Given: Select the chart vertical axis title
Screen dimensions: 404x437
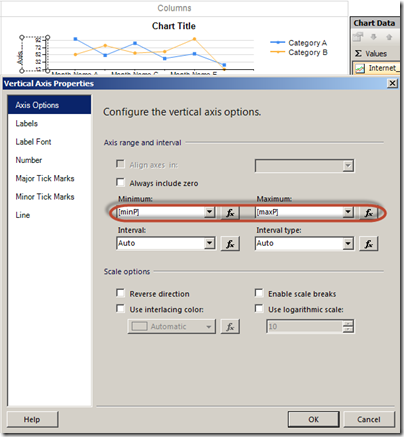Looking at the screenshot, I should click(x=21, y=58).
